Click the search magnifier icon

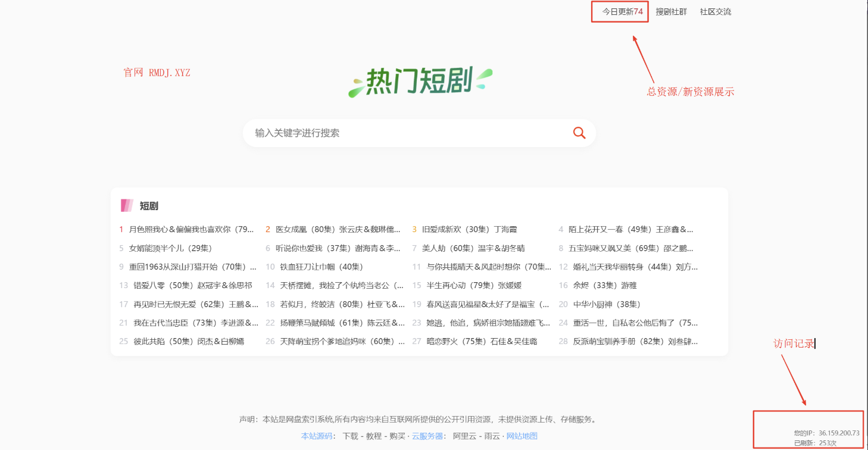point(578,133)
